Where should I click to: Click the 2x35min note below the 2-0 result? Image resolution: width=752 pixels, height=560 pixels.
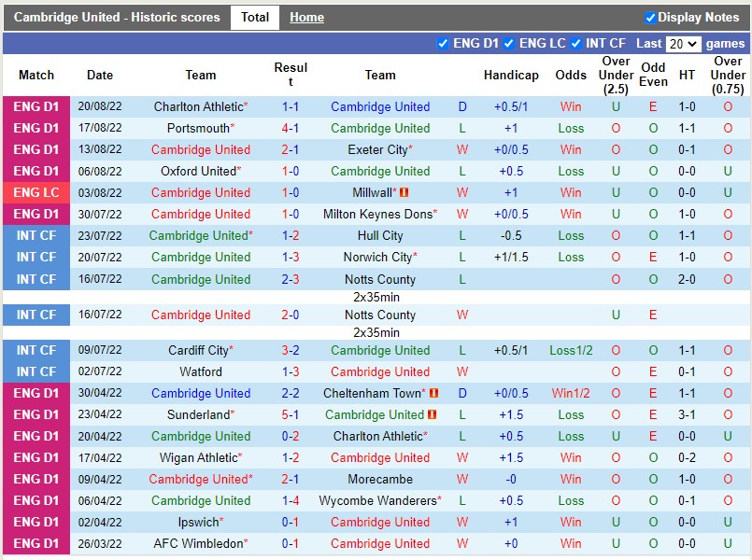click(376, 333)
